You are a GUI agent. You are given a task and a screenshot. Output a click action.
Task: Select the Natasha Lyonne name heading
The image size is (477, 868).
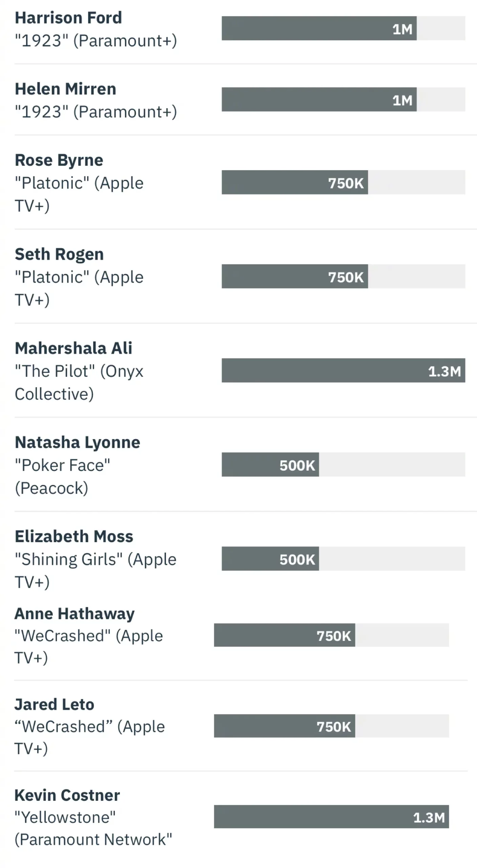click(x=77, y=442)
